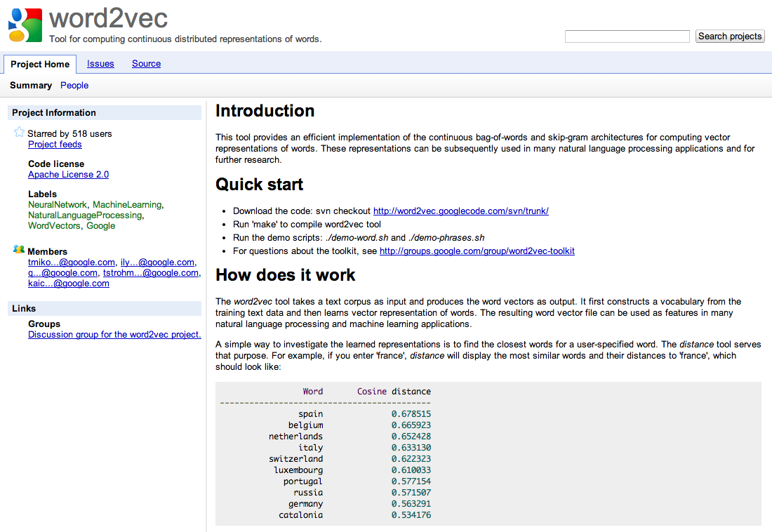Click the project tagline under the title

click(185, 39)
